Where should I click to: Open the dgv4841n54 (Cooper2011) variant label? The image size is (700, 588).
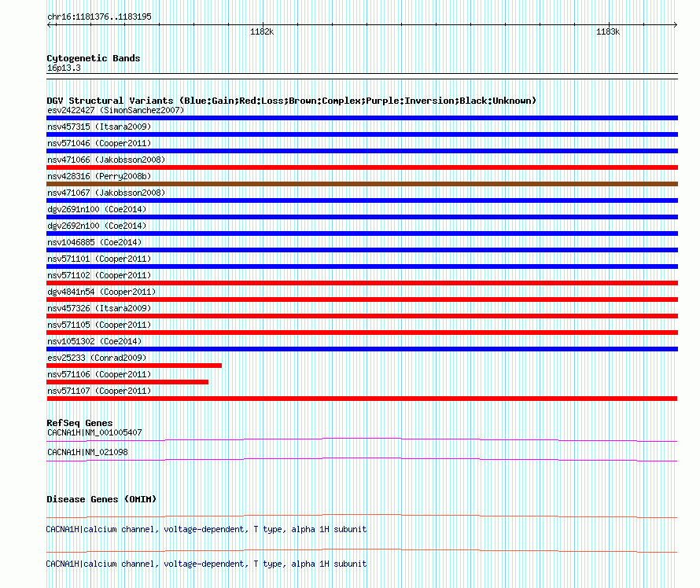(101, 292)
